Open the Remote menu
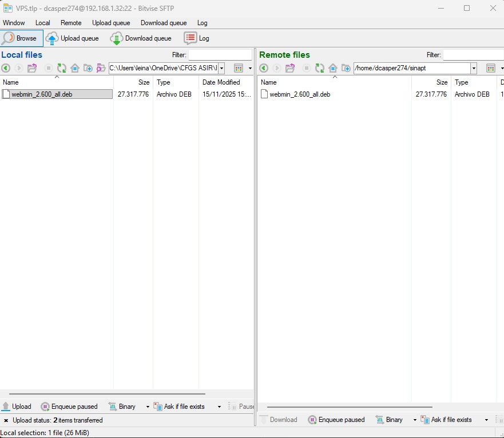The width and height of the screenshot is (504, 438). tap(71, 23)
